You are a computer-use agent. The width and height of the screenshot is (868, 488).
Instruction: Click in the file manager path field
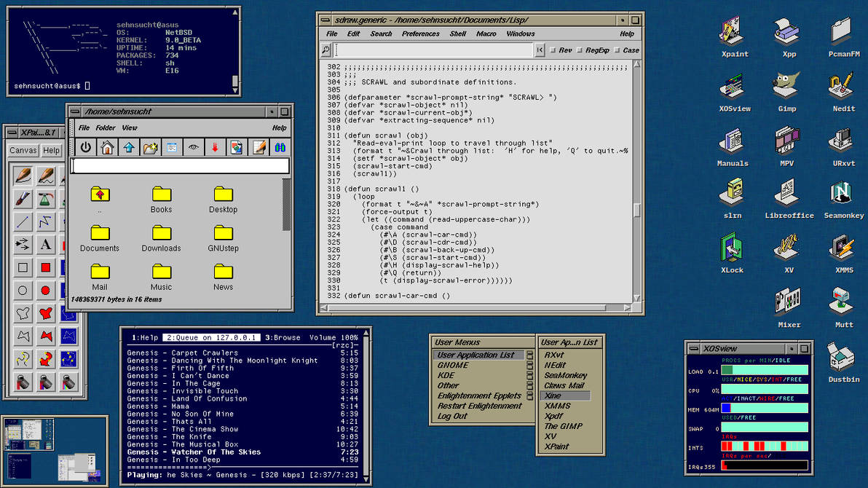[181, 165]
